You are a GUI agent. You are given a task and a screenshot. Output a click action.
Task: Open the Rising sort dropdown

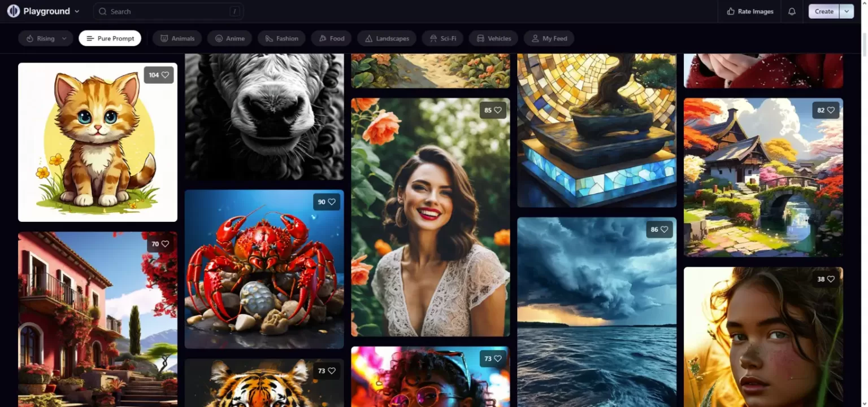click(x=46, y=38)
